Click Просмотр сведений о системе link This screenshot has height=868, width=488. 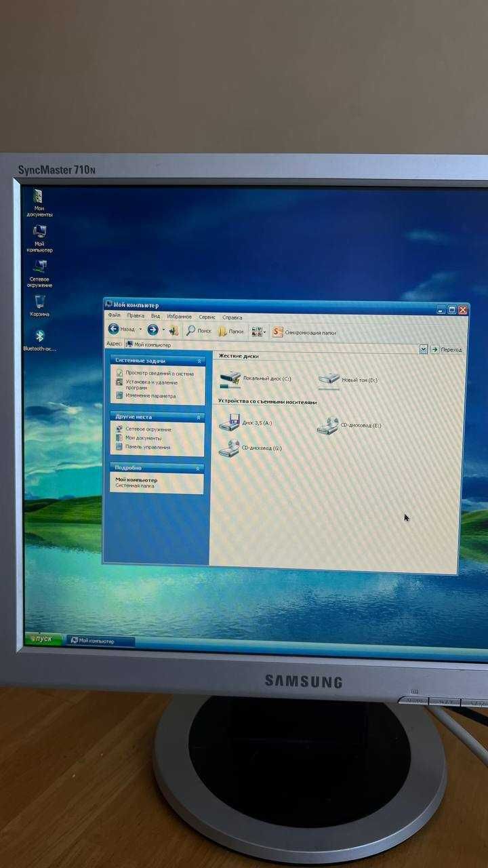point(155,374)
